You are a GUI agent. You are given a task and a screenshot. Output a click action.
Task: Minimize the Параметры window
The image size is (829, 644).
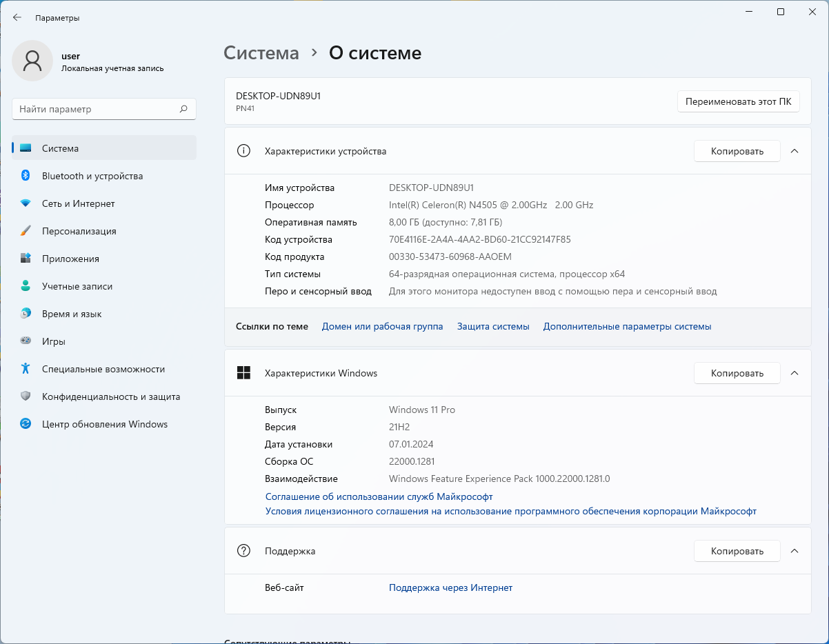pos(749,12)
